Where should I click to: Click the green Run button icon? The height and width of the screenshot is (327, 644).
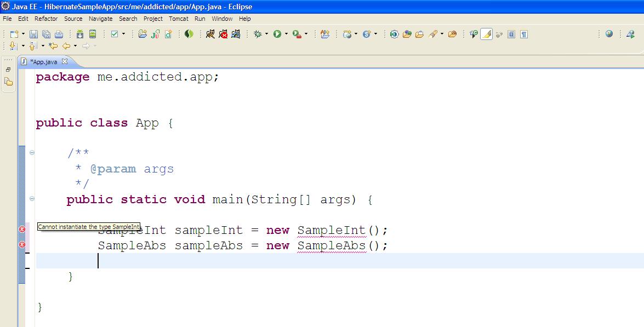point(277,35)
